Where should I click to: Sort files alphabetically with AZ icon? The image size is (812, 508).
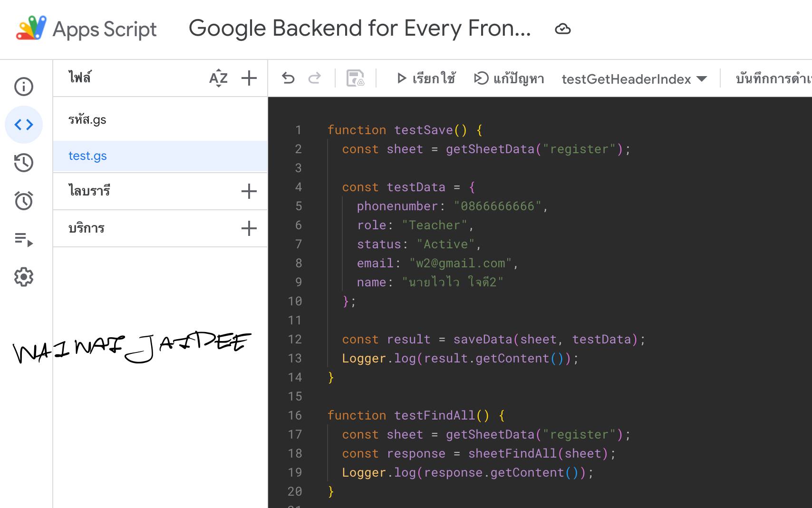[x=219, y=78]
